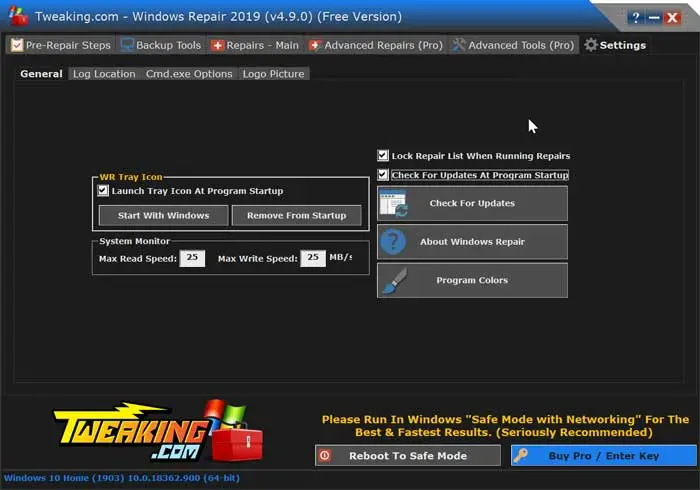Viewport: 700px width, 490px height.
Task: Minimize the Windows Repair window
Action: [x=654, y=18]
